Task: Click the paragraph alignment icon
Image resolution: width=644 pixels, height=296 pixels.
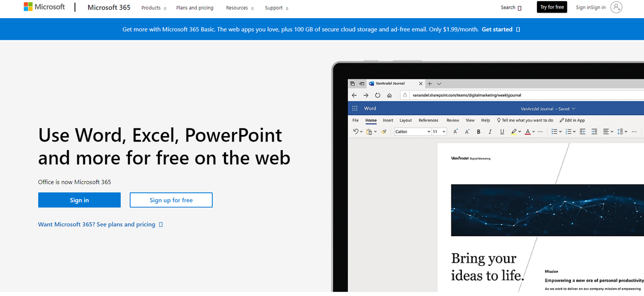Action: (606, 131)
